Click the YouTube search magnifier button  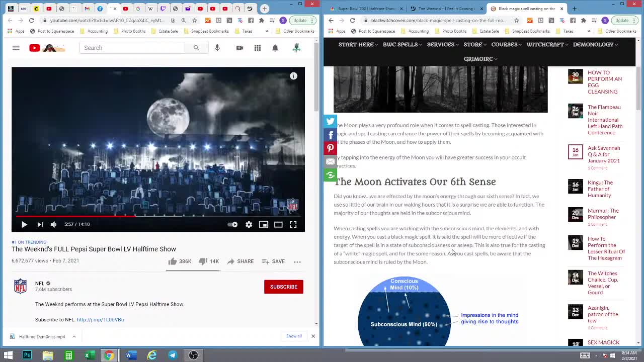point(196,48)
